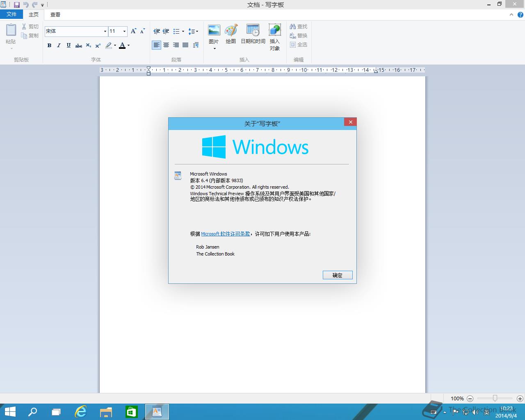The image size is (525, 420).
Task: Click the shrink font icon
Action: coord(142,31)
